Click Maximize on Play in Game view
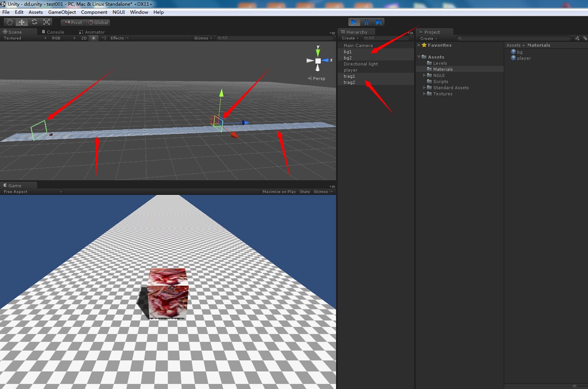The width and height of the screenshot is (588, 389). (x=279, y=191)
